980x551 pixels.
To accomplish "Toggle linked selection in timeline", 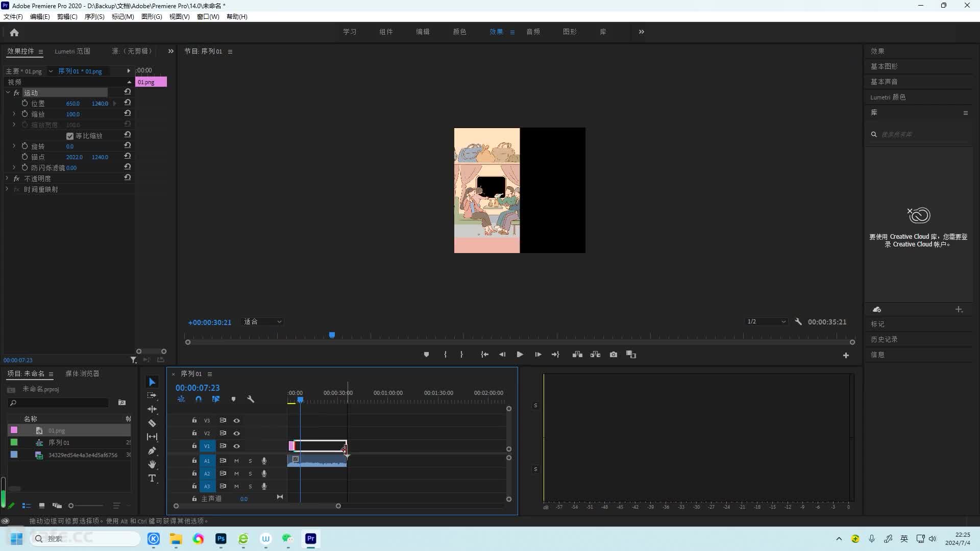I will pos(216,399).
